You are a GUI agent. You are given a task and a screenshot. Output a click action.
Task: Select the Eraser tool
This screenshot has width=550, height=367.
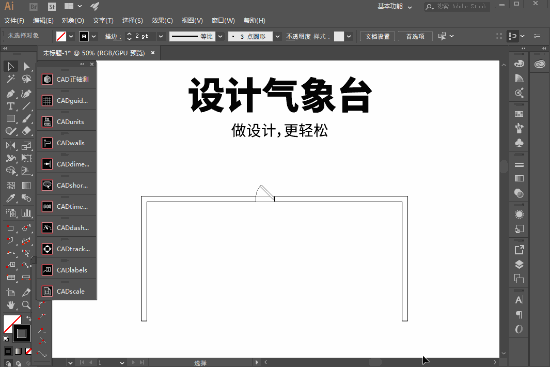pyautogui.click(x=26, y=131)
